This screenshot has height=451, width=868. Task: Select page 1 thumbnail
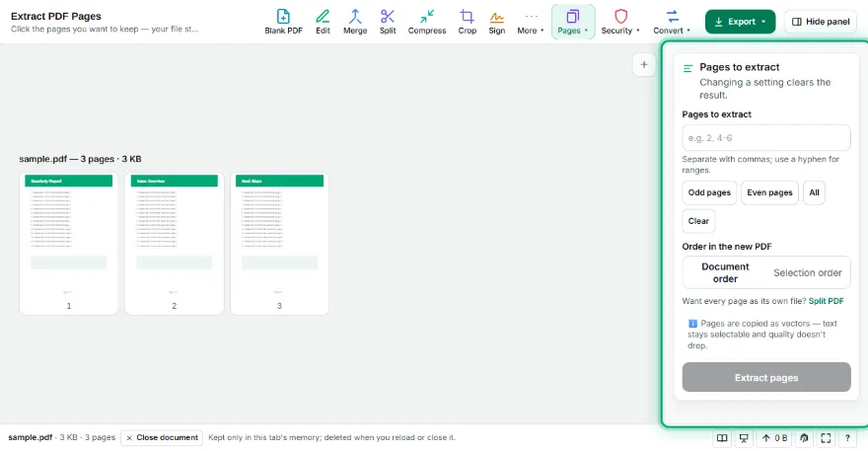coord(69,244)
